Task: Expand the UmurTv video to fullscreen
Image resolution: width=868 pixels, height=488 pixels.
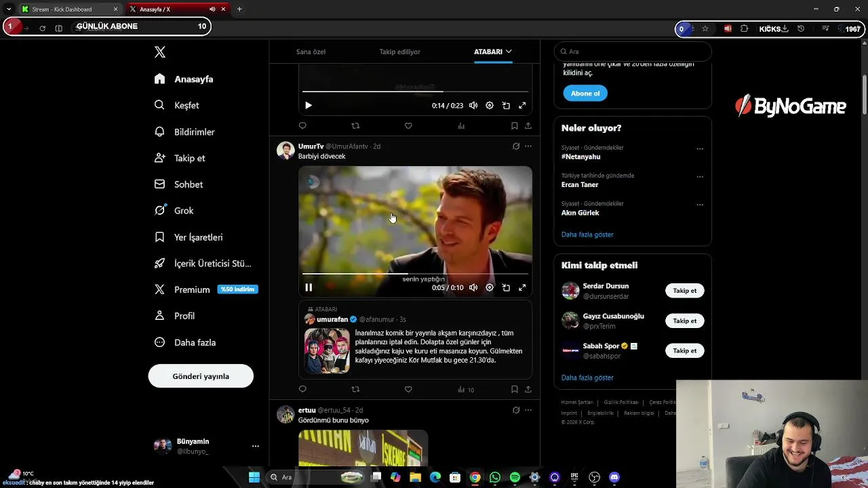Action: (x=522, y=287)
